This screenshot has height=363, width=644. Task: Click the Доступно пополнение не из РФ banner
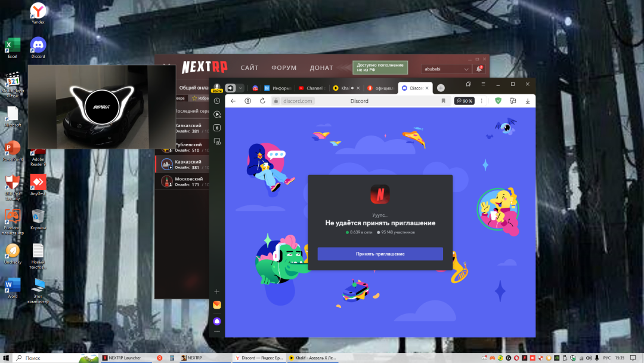[380, 67]
